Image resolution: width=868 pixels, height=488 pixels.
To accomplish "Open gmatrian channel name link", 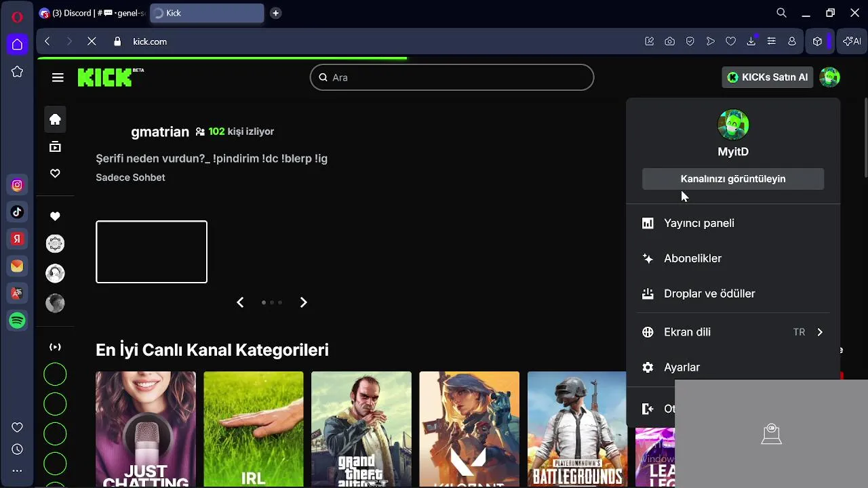I will tap(159, 131).
